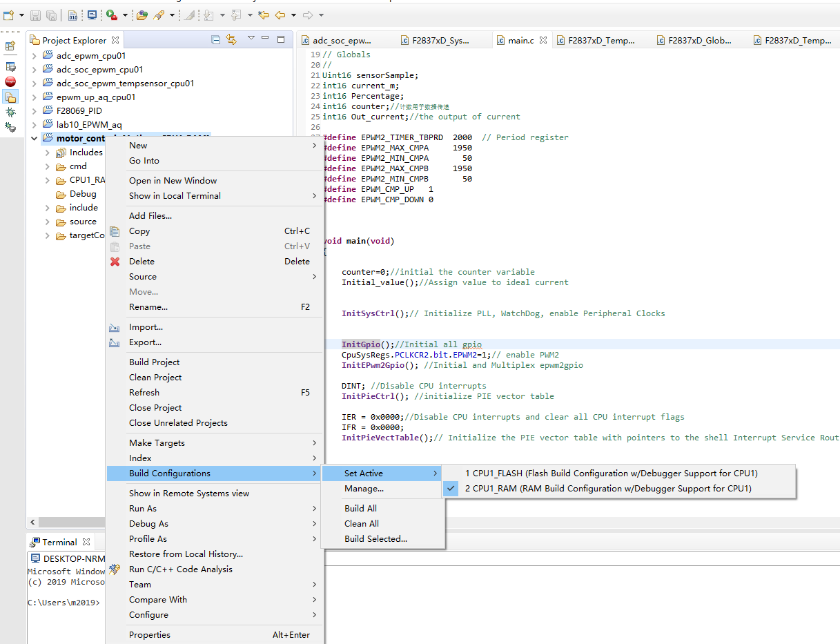Select the checked 2 CPU1_RAM build configuration
Screen dimensions: 840x644
(x=607, y=489)
